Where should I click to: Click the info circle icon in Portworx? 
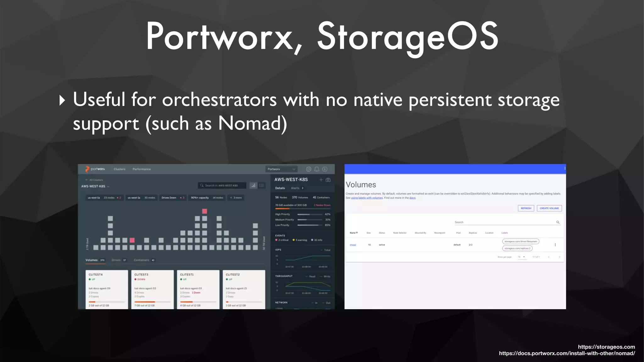tap(325, 169)
